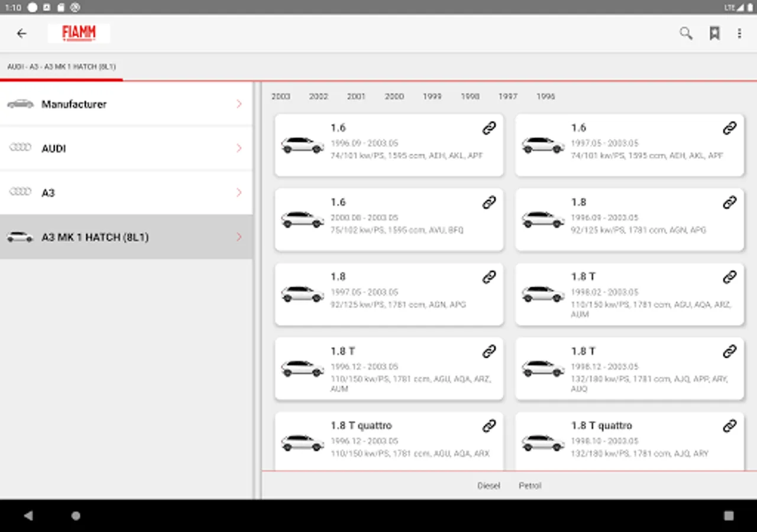Filter by year 2002
The width and height of the screenshot is (757, 532).
319,96
